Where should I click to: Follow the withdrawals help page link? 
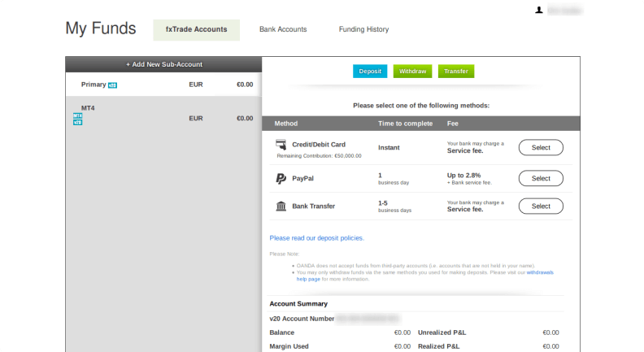[x=540, y=272]
